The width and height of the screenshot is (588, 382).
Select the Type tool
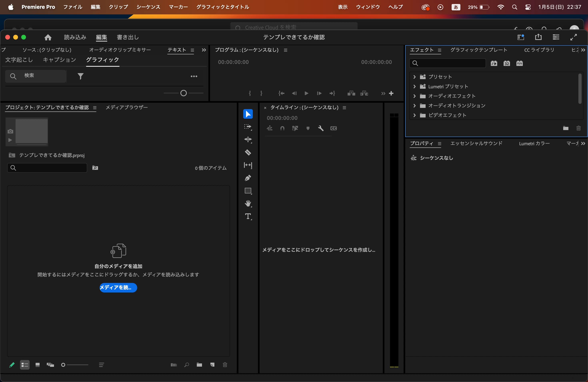pos(248,216)
